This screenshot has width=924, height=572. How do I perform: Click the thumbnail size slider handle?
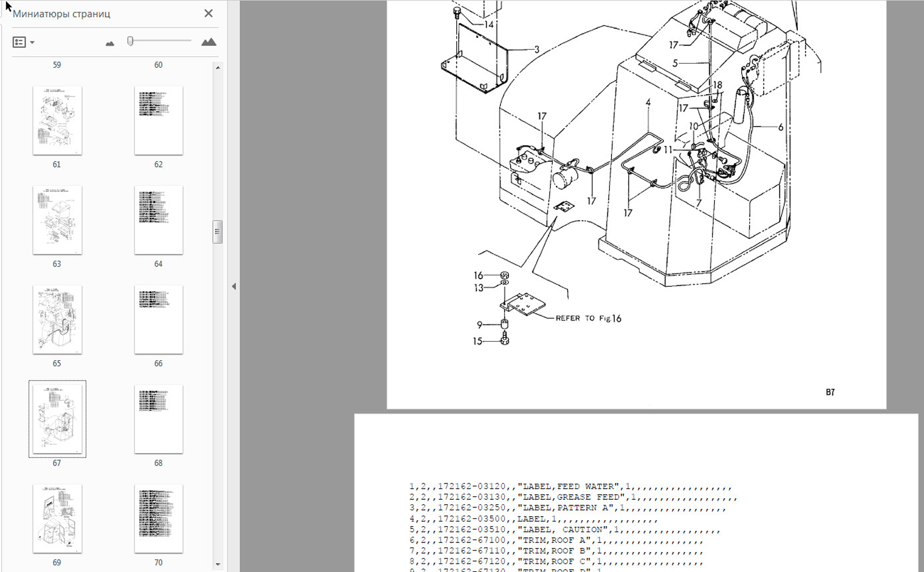(130, 41)
